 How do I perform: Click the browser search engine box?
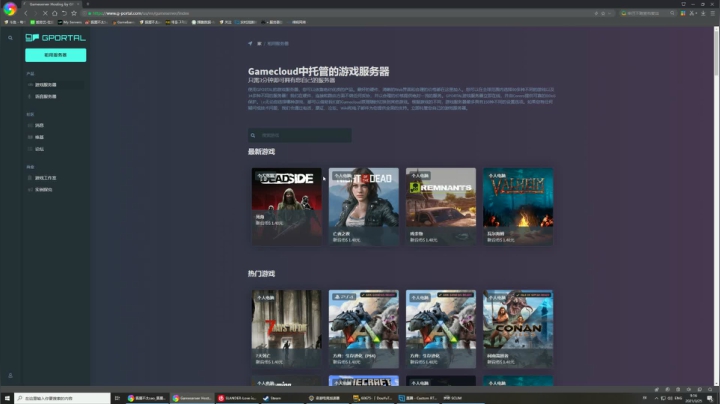tap(647, 13)
